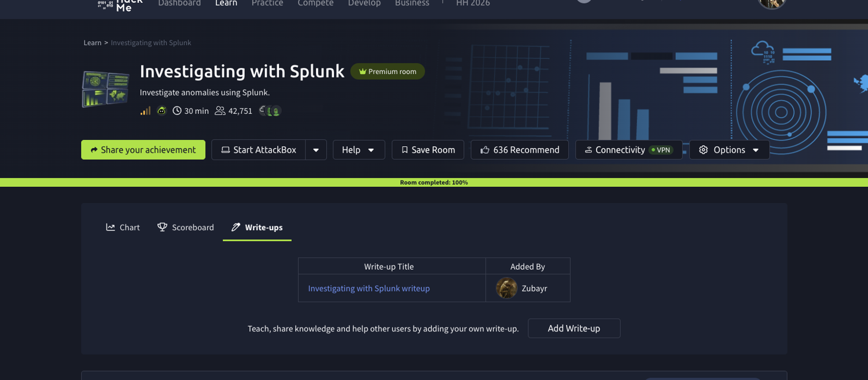The height and width of the screenshot is (380, 868).
Task: Click the Share your achievement button
Action: click(143, 150)
